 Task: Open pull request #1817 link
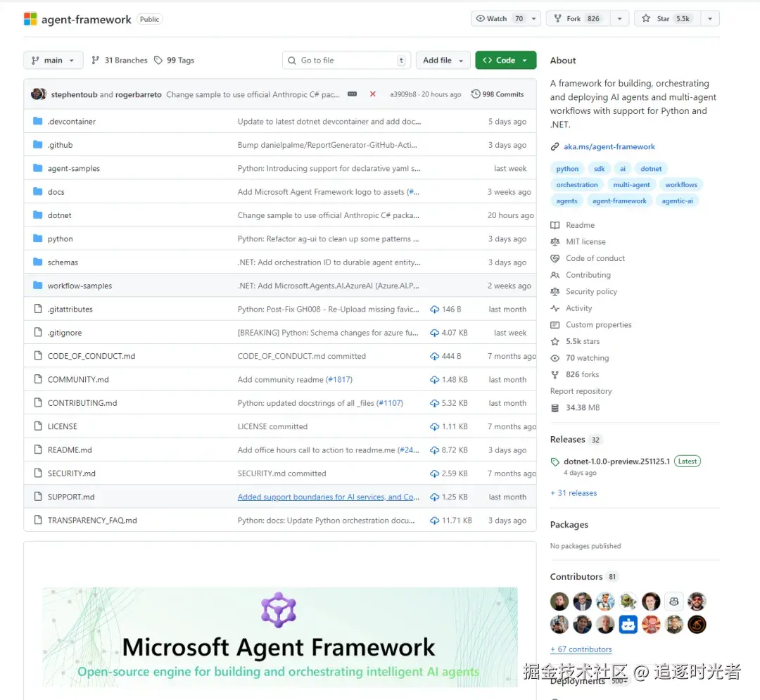(339, 379)
